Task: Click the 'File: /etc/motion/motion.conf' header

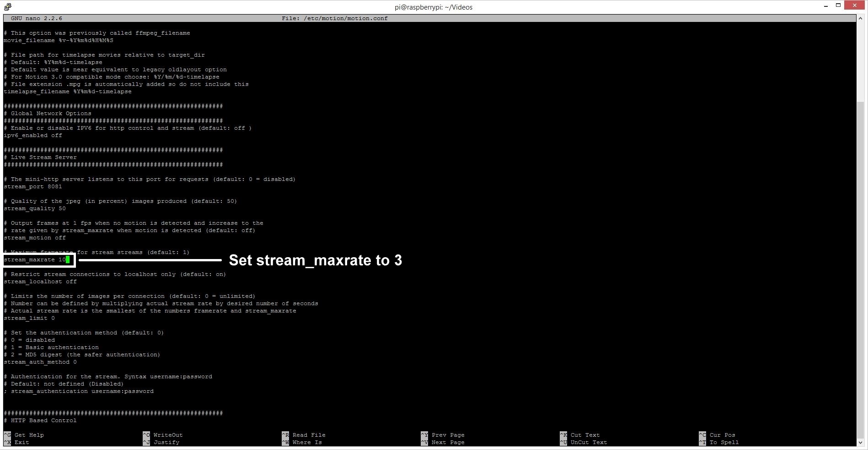Action: [335, 18]
